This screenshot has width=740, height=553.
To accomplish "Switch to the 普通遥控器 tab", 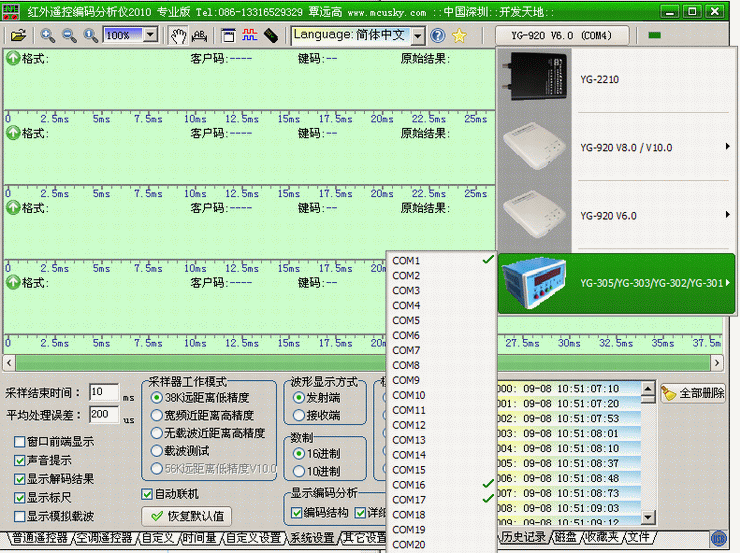I will (x=37, y=538).
